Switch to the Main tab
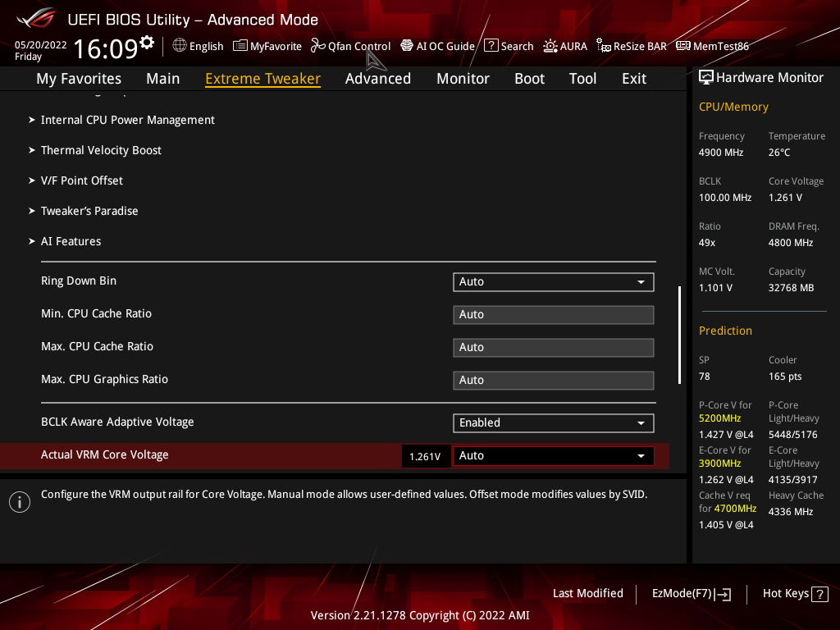The image size is (840, 630). (163, 79)
